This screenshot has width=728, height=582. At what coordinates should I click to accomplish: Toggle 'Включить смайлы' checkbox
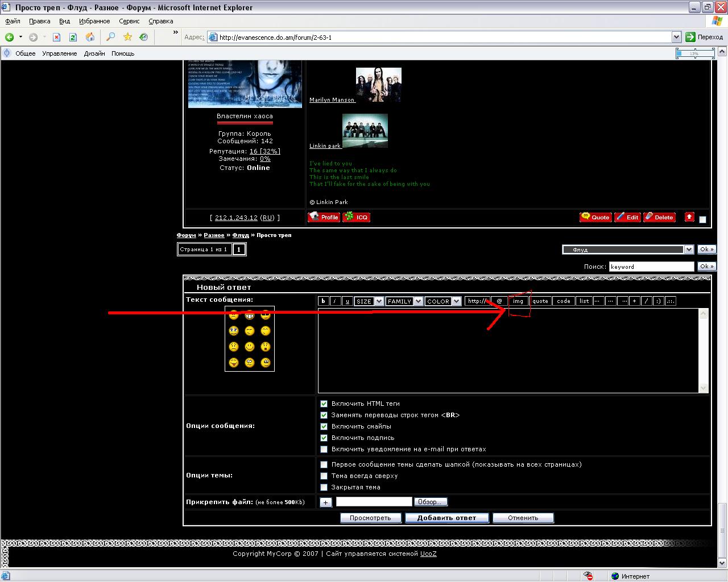pos(324,426)
